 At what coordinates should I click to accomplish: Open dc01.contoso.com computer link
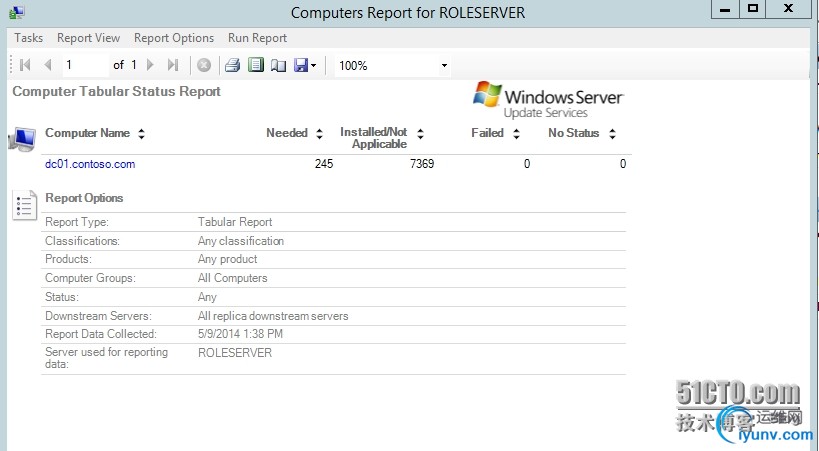click(90, 164)
